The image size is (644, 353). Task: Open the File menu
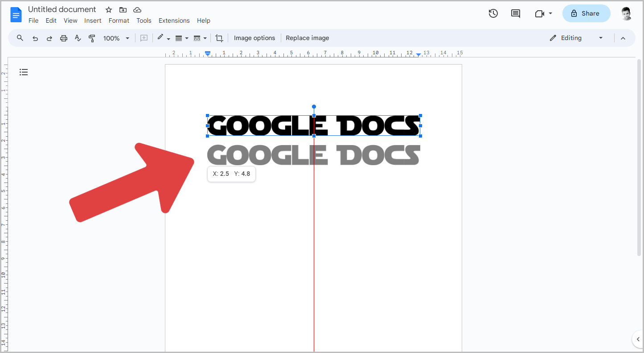click(x=33, y=20)
